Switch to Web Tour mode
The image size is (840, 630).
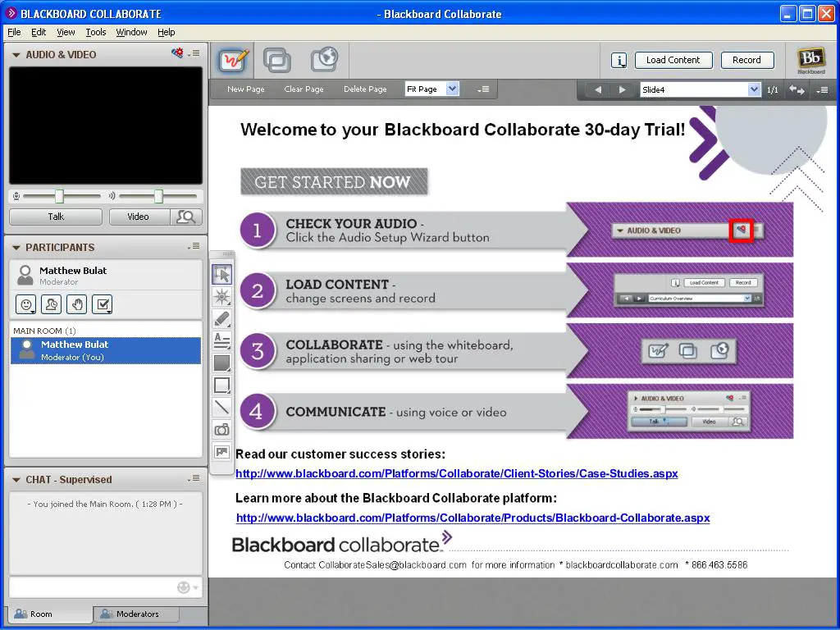pyautogui.click(x=324, y=59)
